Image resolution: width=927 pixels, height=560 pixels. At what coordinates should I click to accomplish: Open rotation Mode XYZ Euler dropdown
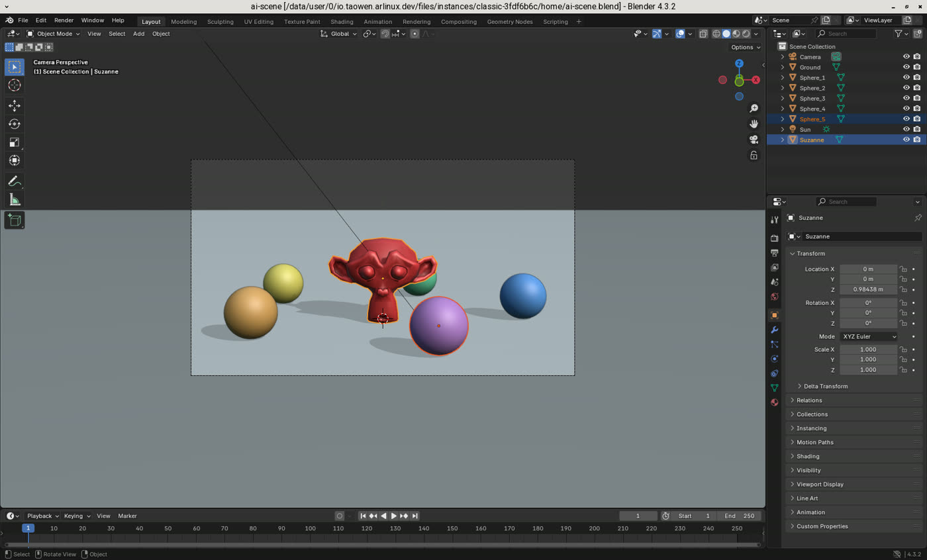tap(869, 336)
